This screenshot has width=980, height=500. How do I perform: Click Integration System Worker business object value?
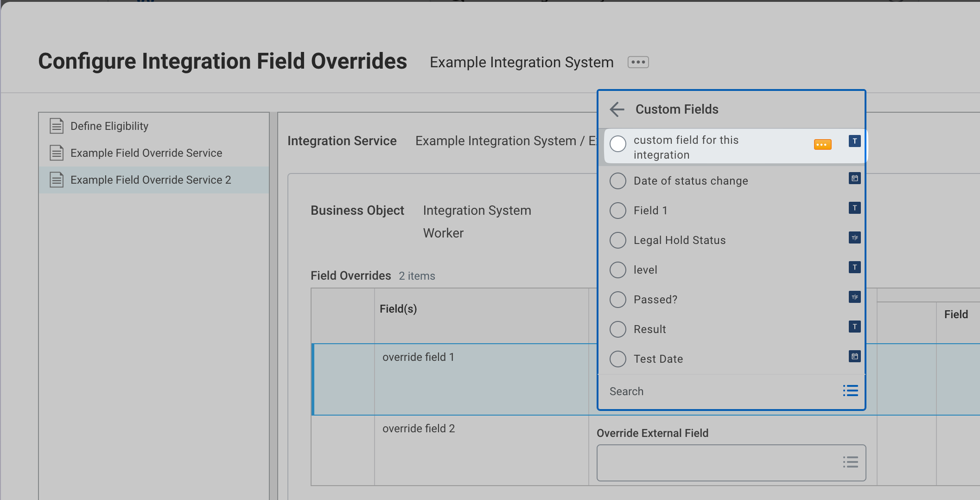click(477, 222)
